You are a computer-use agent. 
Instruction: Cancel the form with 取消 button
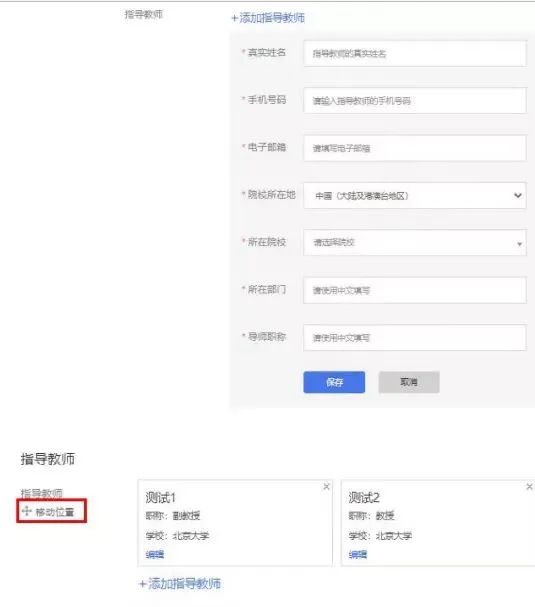coord(409,382)
